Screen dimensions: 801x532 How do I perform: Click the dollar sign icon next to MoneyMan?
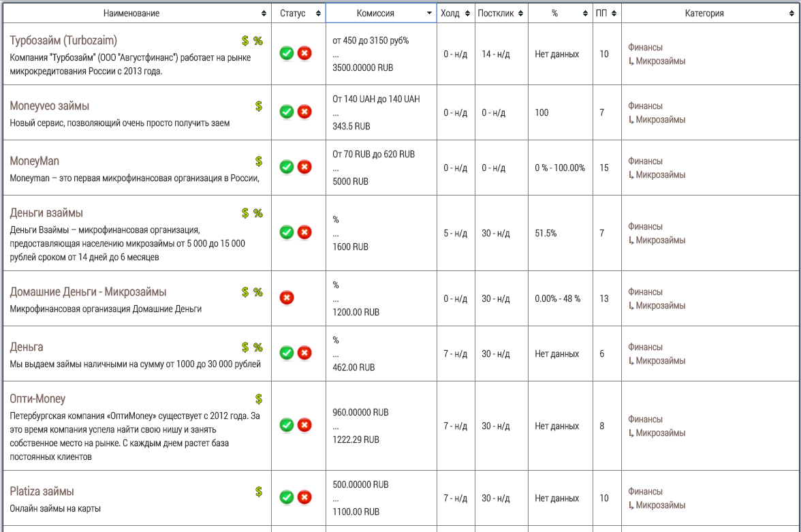click(259, 161)
